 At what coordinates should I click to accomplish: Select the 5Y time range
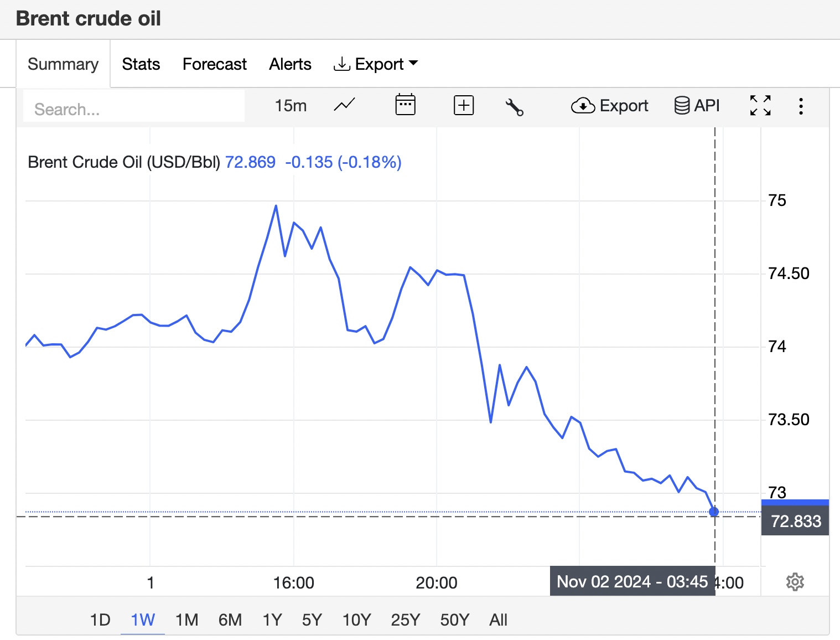pos(312,620)
